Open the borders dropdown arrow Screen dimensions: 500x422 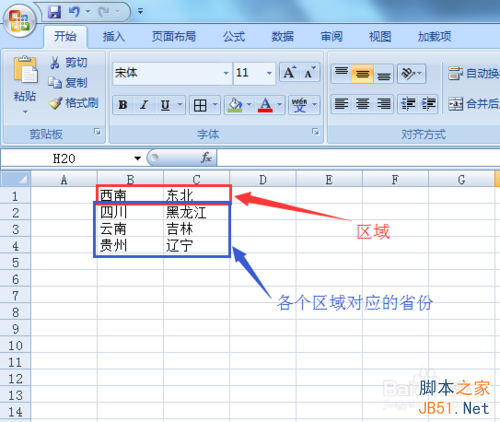coord(215,105)
